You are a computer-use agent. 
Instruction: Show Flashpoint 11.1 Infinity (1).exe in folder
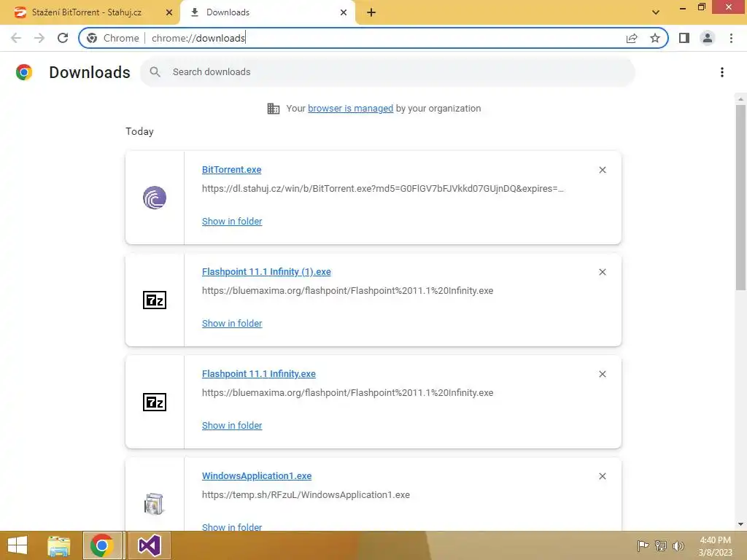click(x=232, y=323)
